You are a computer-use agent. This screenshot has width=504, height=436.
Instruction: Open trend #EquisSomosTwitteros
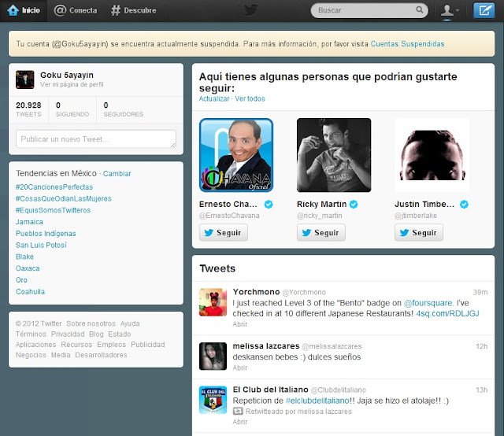53,210
